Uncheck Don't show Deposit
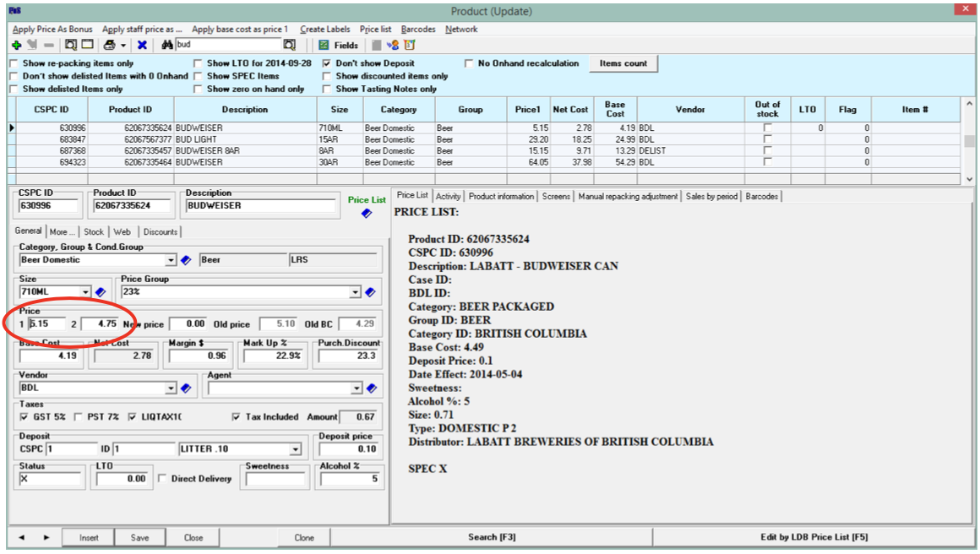Screen dimensions: 980x554 tap(326, 63)
